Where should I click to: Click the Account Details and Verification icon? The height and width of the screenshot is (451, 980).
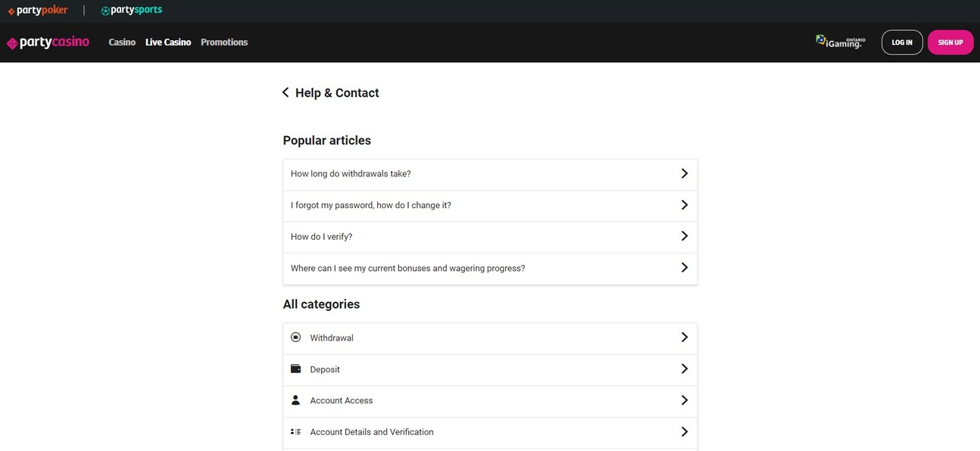[x=296, y=432]
